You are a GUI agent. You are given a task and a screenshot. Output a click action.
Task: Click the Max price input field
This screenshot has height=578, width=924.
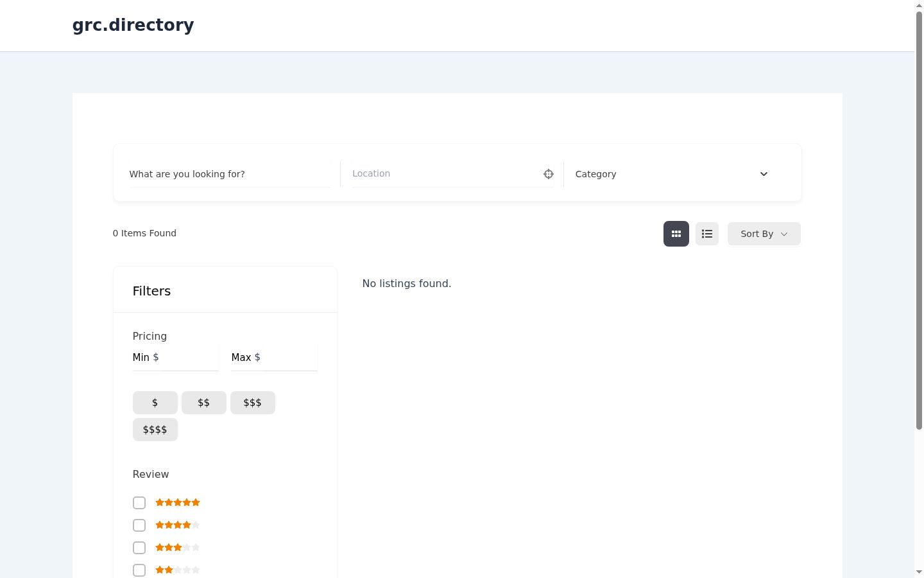[289, 358]
